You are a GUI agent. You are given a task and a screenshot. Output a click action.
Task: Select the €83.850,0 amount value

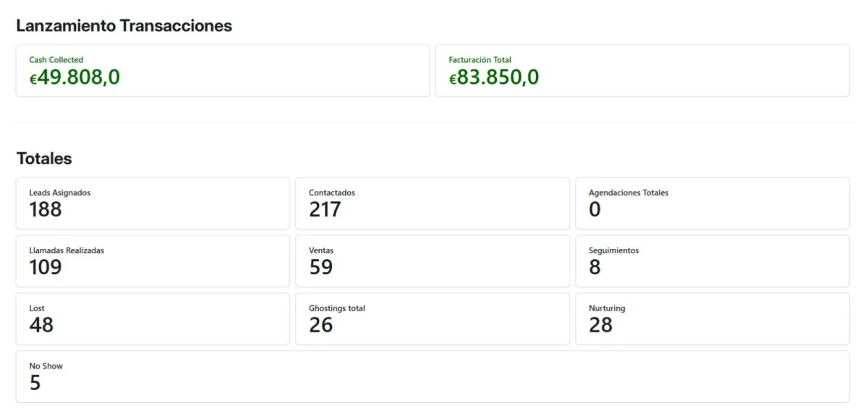[493, 77]
